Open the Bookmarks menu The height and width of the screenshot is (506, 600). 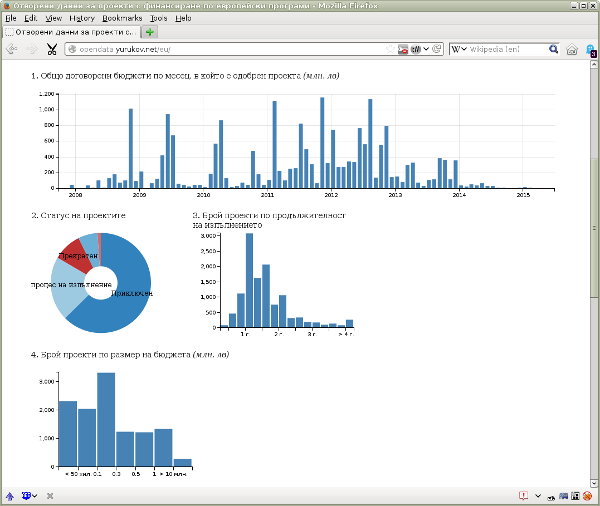[122, 18]
